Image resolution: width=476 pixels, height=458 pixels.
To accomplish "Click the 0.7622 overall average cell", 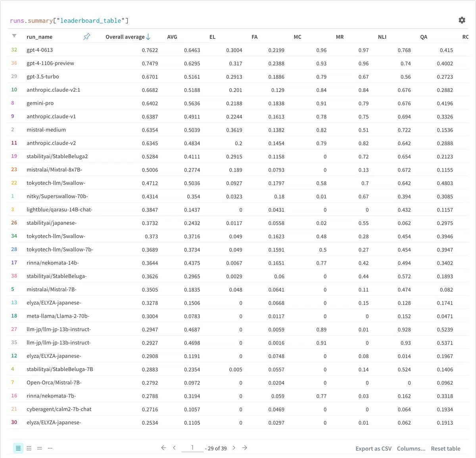I will coord(150,50).
